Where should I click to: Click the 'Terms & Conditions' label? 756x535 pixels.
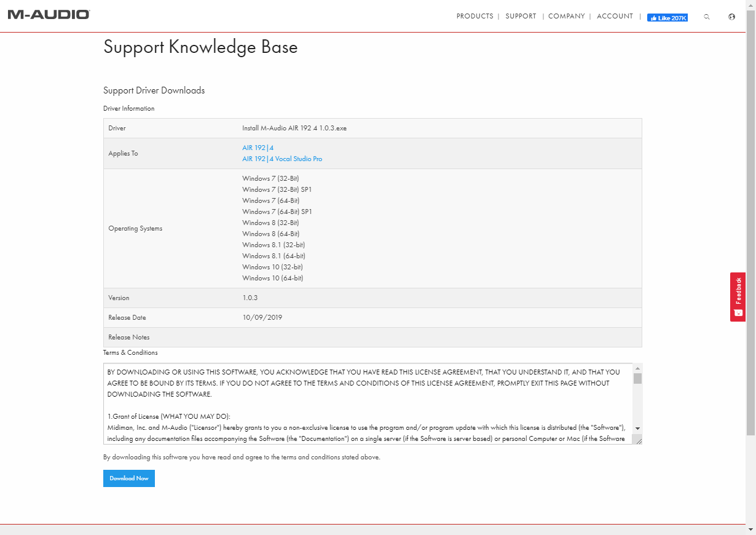tap(130, 352)
